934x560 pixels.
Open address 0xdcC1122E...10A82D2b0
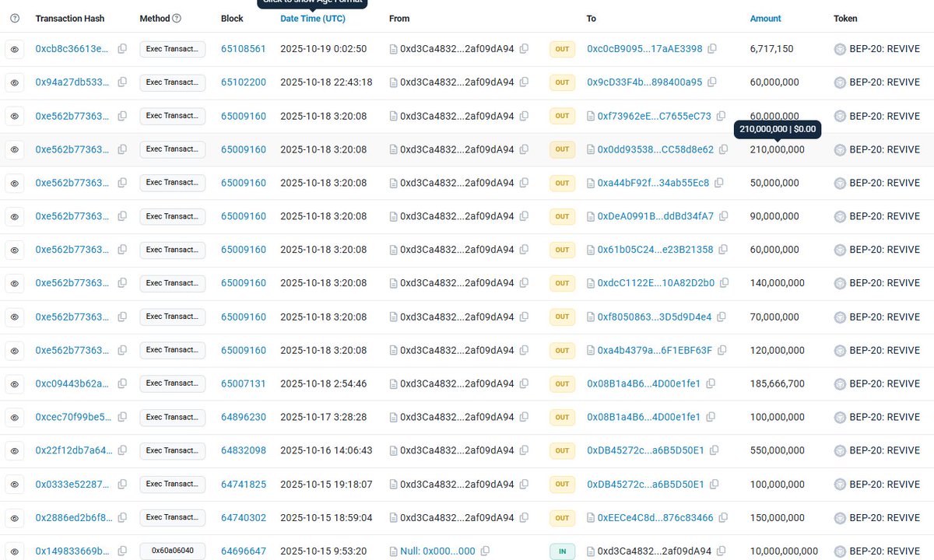656,283
